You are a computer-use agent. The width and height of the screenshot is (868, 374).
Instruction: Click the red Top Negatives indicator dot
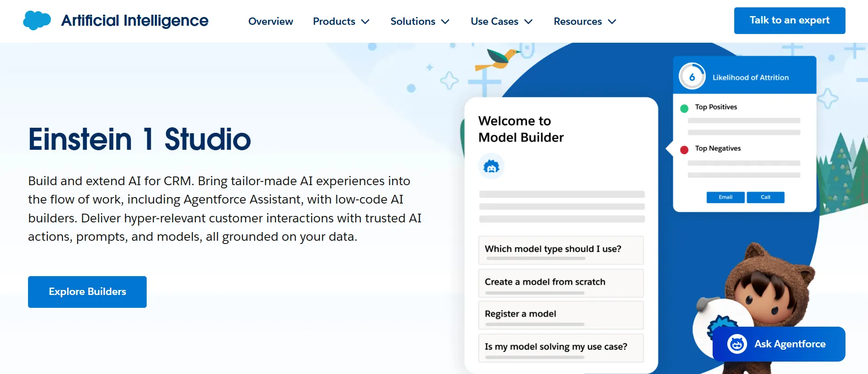684,150
